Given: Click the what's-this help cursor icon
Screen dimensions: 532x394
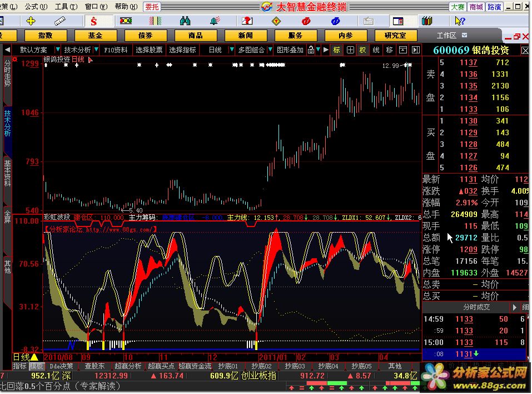Looking at the screenshot, I should click(459, 21).
